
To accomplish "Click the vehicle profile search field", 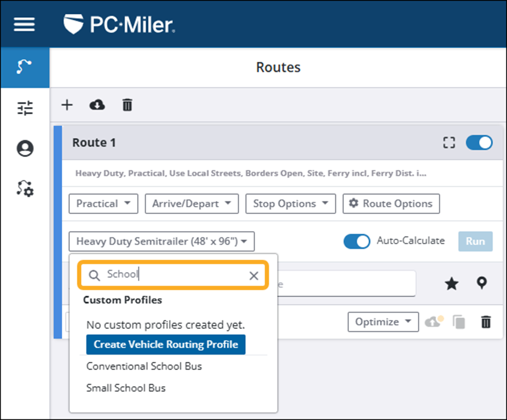I will (173, 275).
